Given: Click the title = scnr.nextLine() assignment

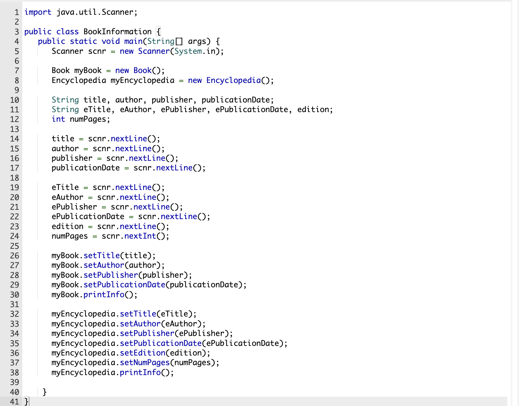Looking at the screenshot, I should click(105, 139).
